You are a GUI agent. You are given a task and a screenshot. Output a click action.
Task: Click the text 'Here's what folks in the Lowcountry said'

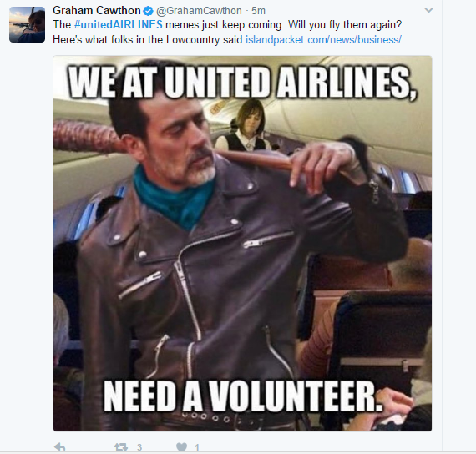point(148,40)
